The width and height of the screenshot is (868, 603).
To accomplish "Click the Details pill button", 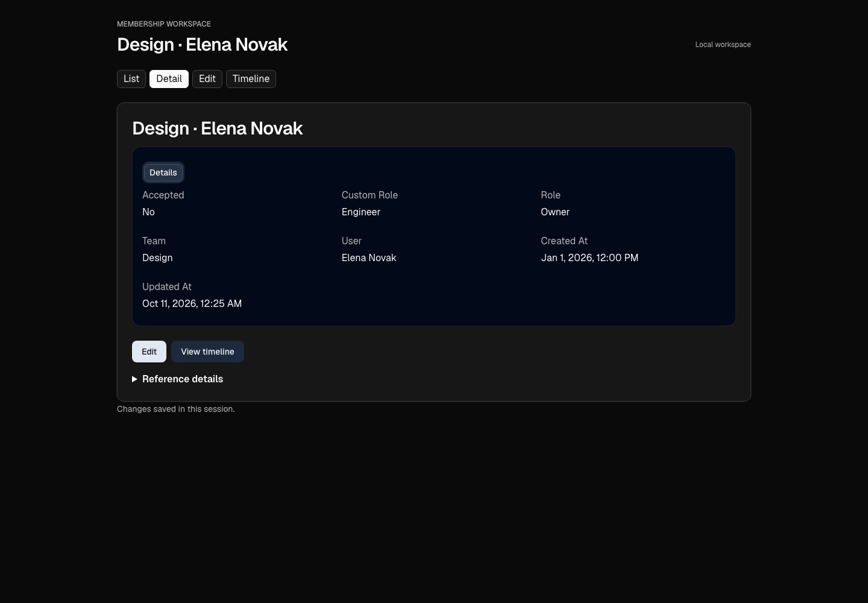I will point(163,172).
